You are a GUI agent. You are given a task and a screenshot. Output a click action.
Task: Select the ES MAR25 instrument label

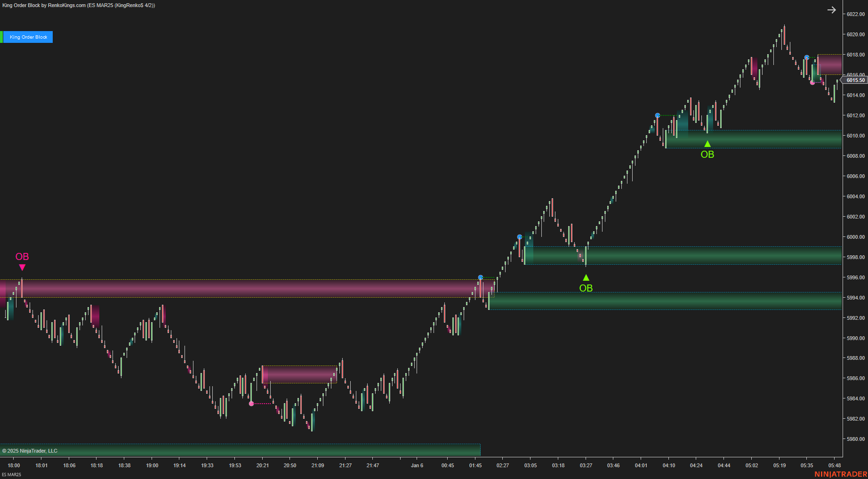(x=13, y=475)
